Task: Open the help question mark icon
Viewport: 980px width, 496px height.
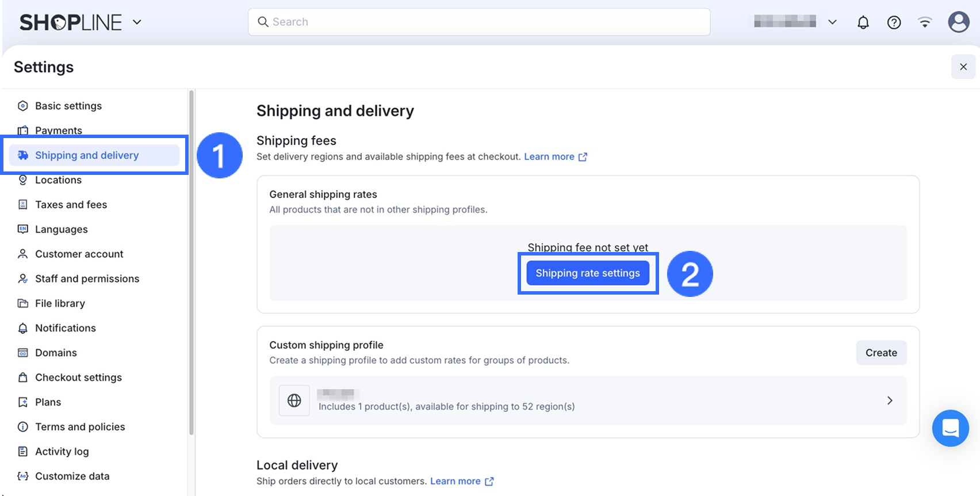Action: click(x=894, y=22)
